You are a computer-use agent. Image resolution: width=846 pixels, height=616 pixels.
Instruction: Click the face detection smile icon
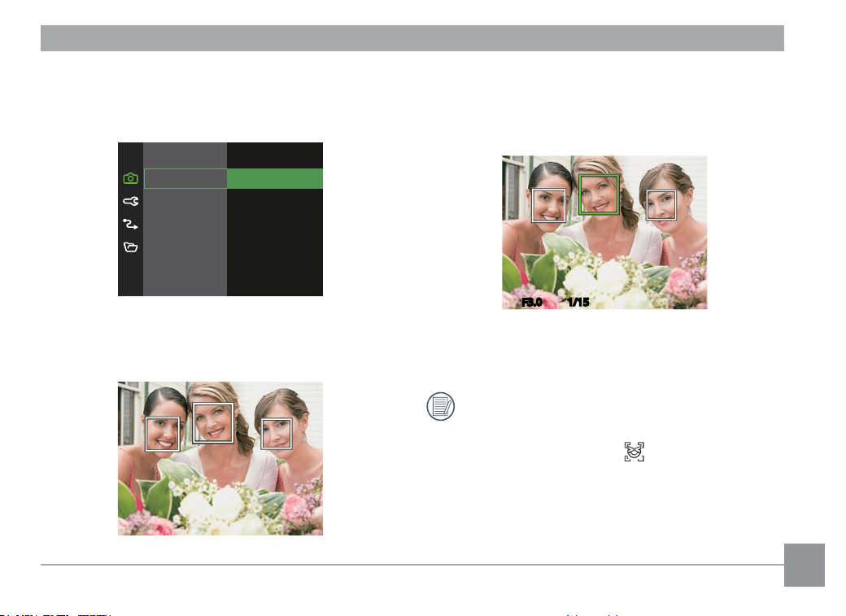point(634,452)
